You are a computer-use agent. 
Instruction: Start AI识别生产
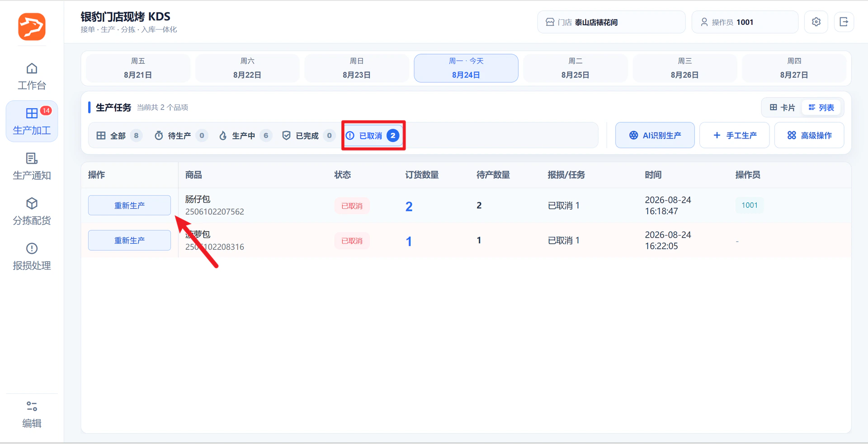pos(655,135)
